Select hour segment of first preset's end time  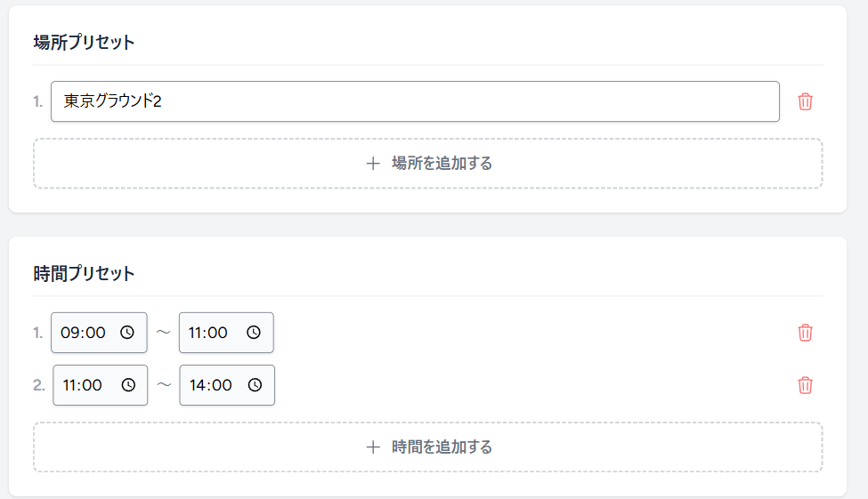pyautogui.click(x=196, y=333)
